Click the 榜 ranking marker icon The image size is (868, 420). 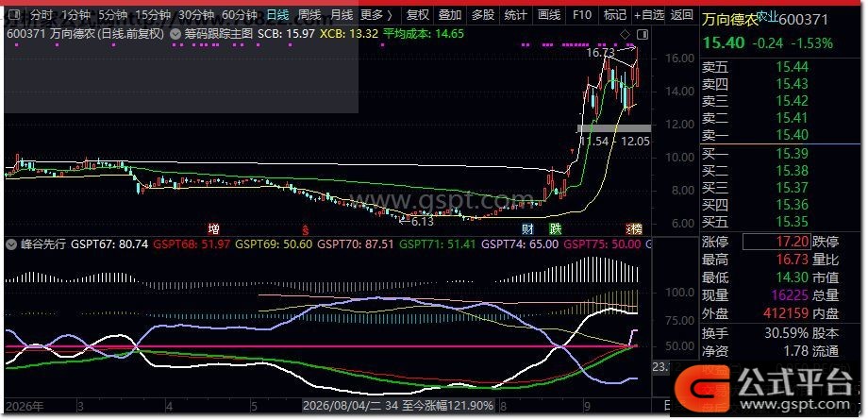[636, 228]
